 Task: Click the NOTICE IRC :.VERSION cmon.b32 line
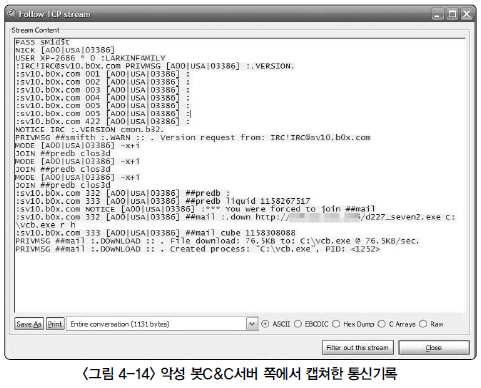coord(90,130)
